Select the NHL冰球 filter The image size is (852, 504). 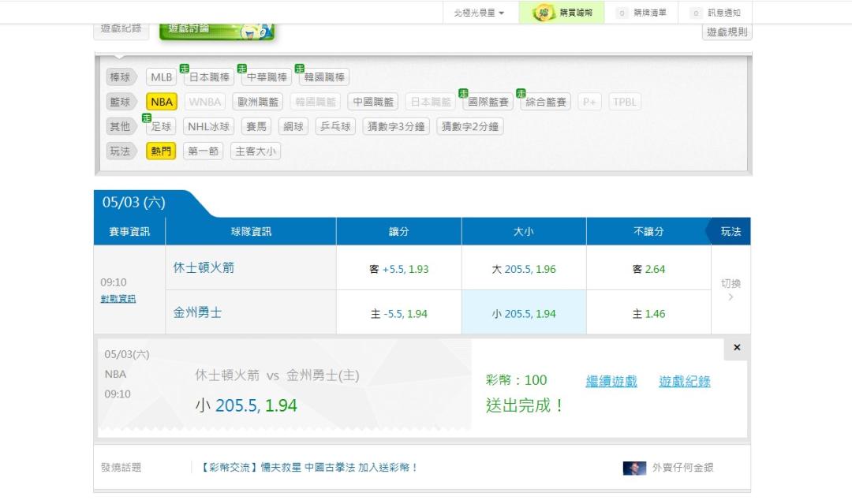pyautogui.click(x=208, y=126)
